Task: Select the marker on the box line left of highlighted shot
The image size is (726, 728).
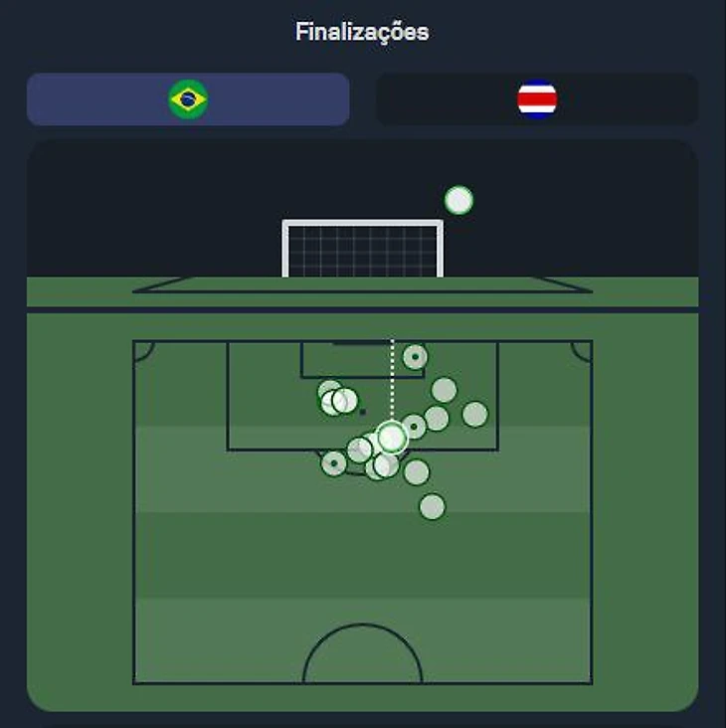Action: click(360, 450)
